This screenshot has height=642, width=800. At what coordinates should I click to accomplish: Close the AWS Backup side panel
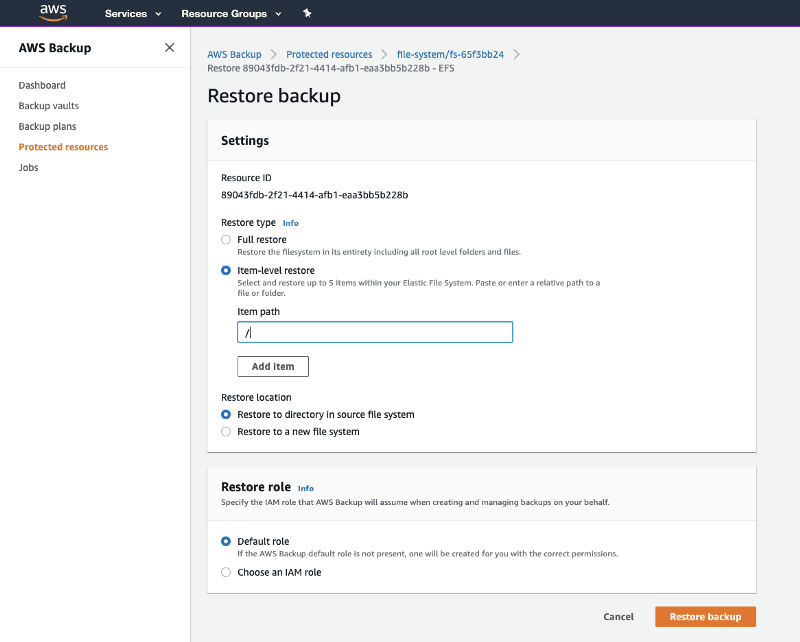pos(170,47)
